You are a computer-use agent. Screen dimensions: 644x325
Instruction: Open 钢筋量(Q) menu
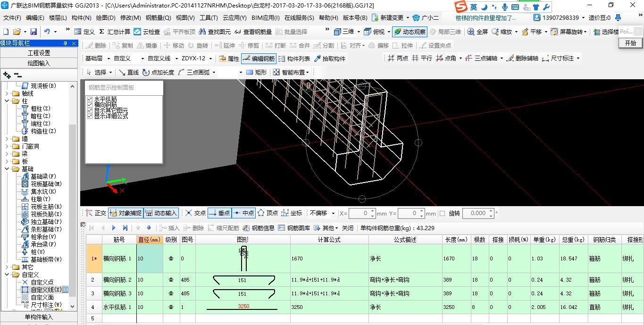(158, 18)
